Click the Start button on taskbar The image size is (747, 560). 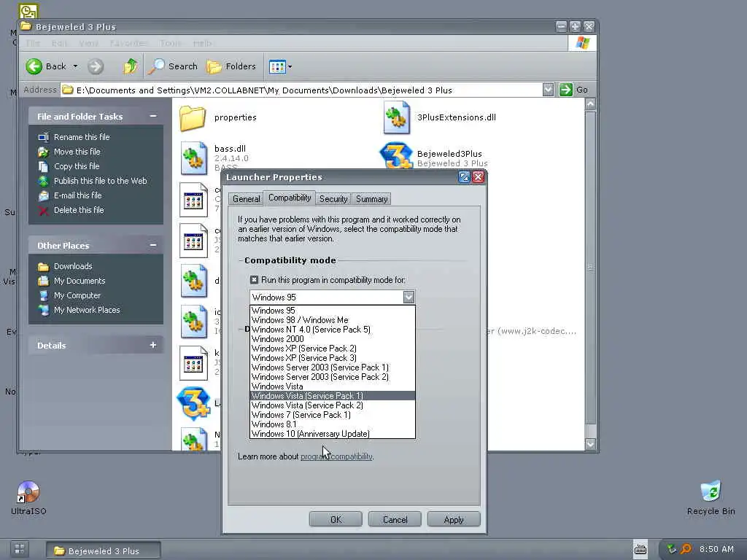(20, 549)
